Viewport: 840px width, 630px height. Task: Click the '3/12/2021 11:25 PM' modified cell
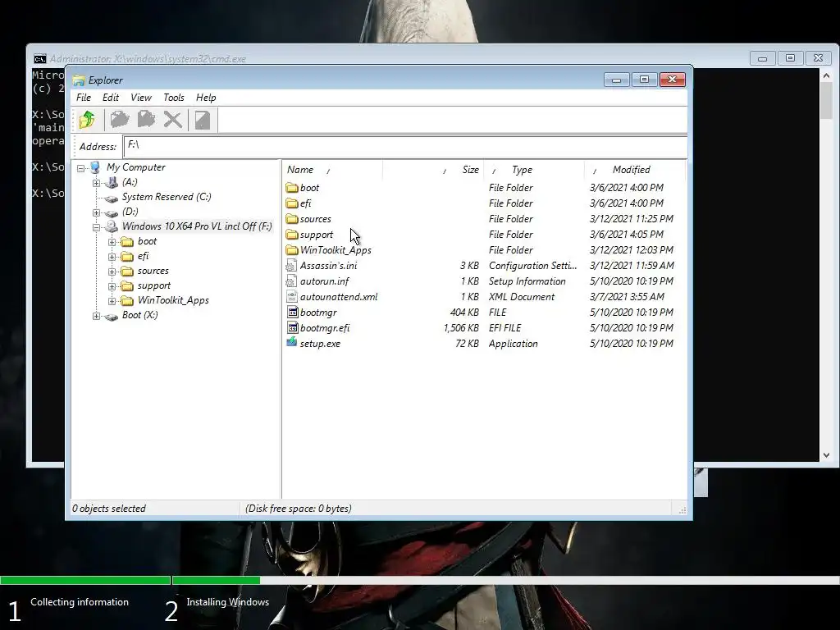coord(632,218)
